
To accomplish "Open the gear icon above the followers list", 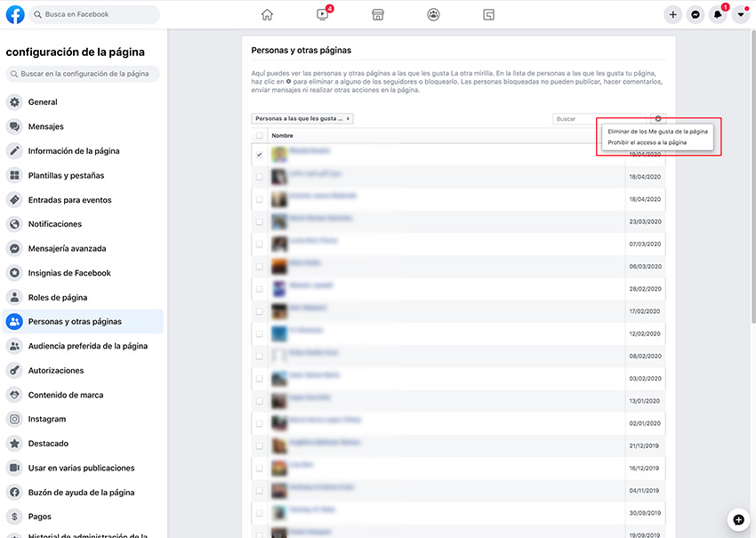I will (658, 118).
